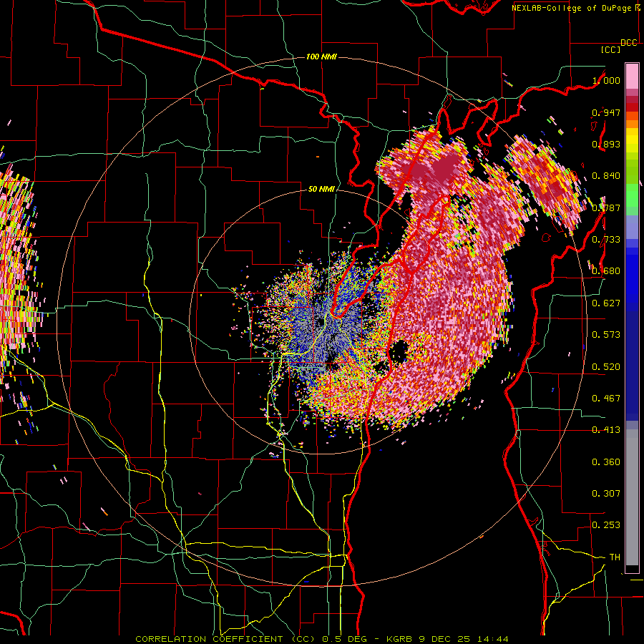Pick the periwinkle swatch above 0.733
This screenshot has height=644, width=644.
pos(632,227)
